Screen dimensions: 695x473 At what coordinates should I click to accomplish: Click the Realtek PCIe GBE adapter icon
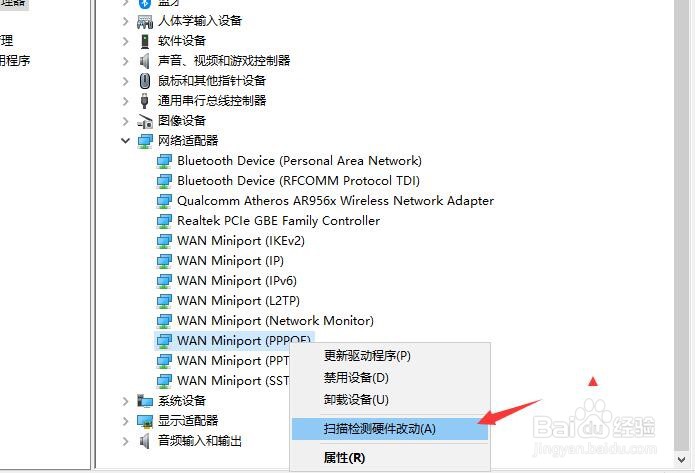coord(164,221)
